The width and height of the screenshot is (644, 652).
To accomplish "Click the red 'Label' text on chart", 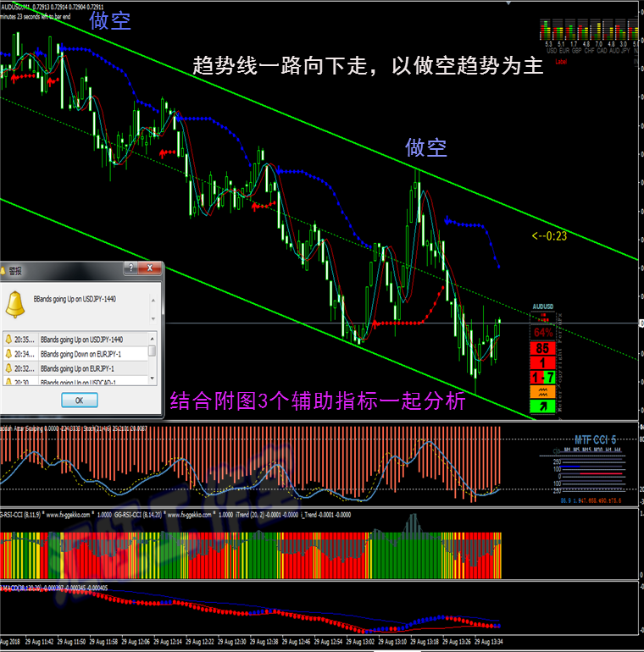I will (561, 62).
